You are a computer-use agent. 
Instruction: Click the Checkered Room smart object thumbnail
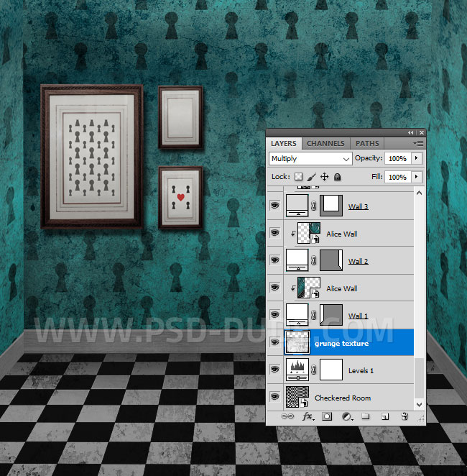pyautogui.click(x=297, y=397)
